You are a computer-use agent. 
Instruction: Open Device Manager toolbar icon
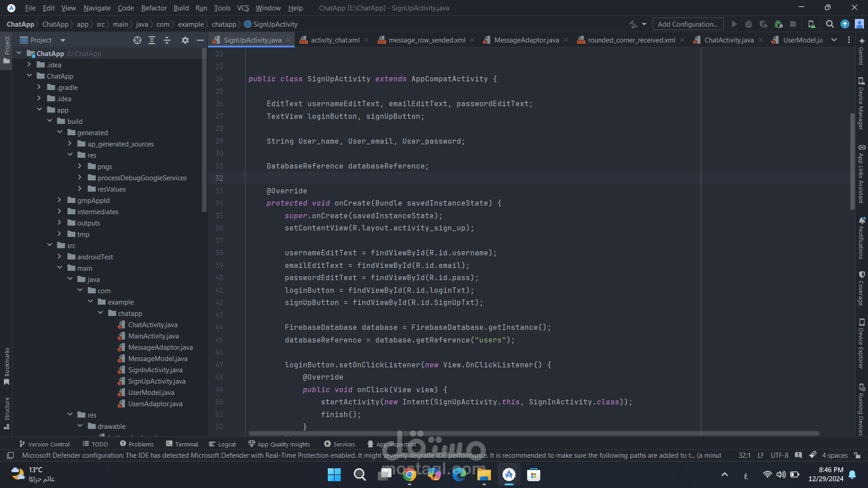[x=811, y=24]
